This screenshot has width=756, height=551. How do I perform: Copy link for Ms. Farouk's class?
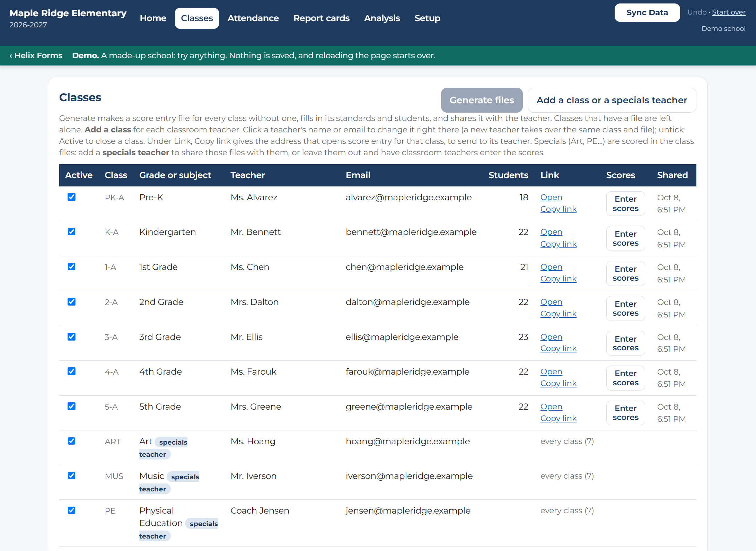(x=558, y=384)
